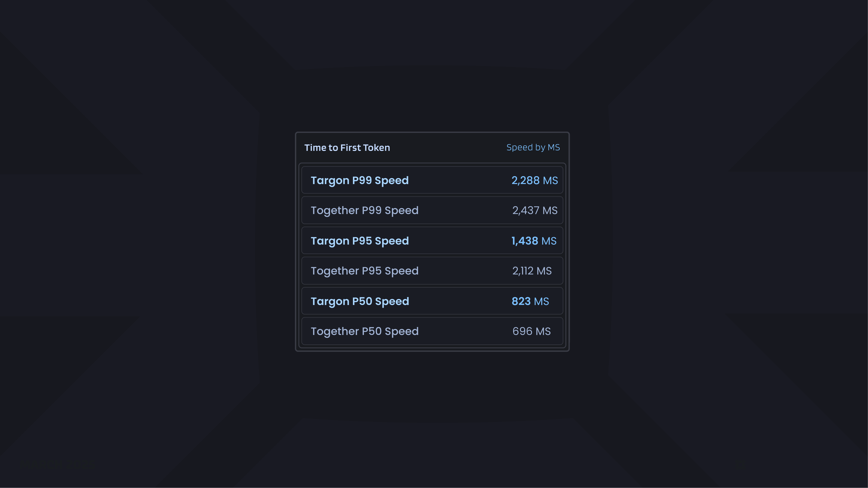Click the 696 value number
This screenshot has height=488, width=868.
(x=522, y=331)
